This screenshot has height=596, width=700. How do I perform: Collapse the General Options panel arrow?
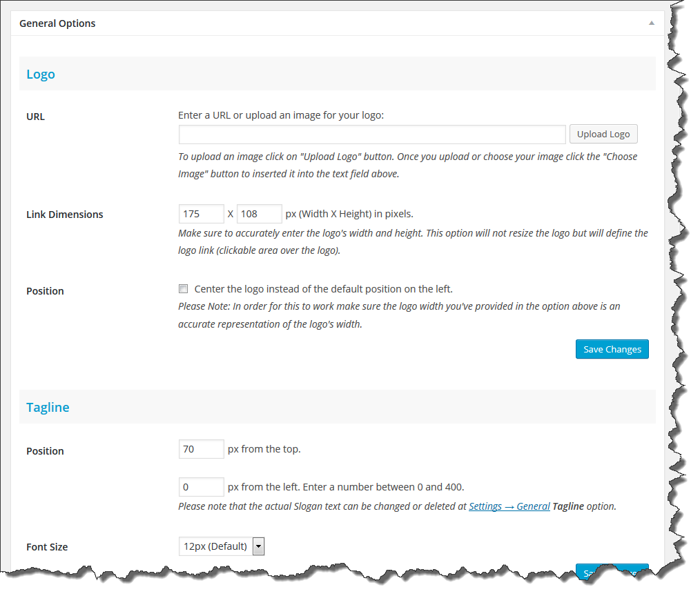652,23
